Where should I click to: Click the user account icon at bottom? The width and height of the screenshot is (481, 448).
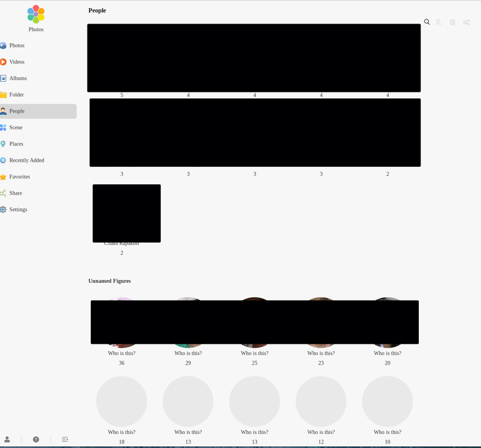click(7, 440)
